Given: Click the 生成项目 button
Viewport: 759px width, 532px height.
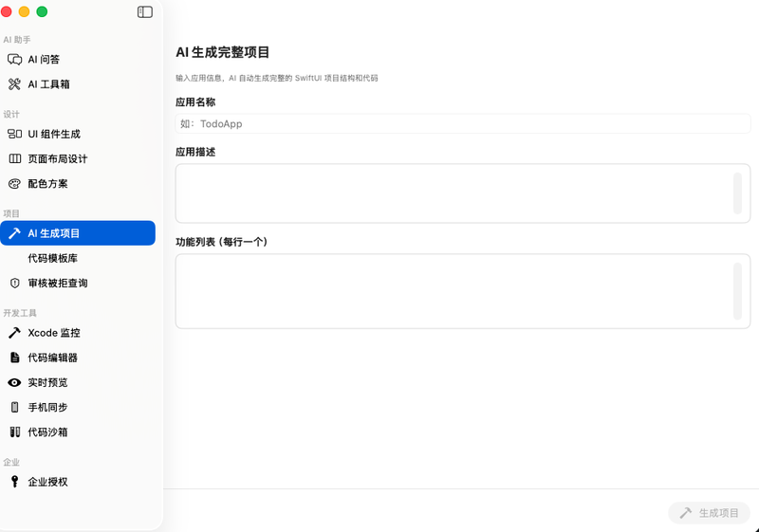Looking at the screenshot, I should (709, 513).
